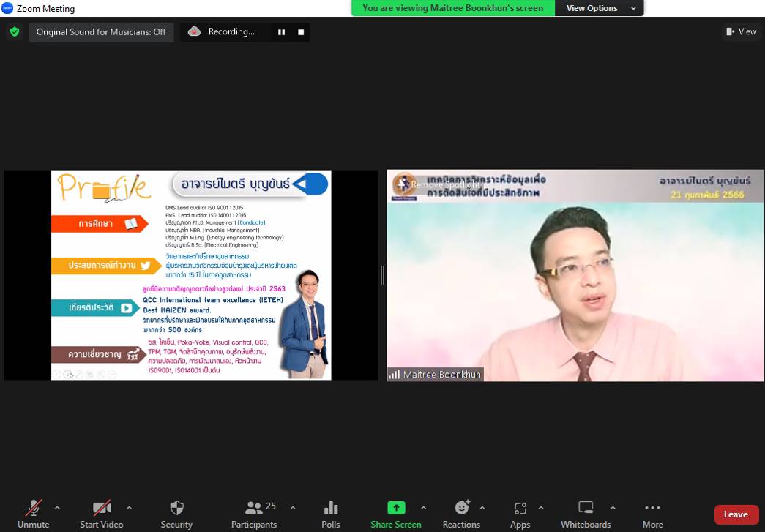Start video with the camera button

tap(101, 514)
